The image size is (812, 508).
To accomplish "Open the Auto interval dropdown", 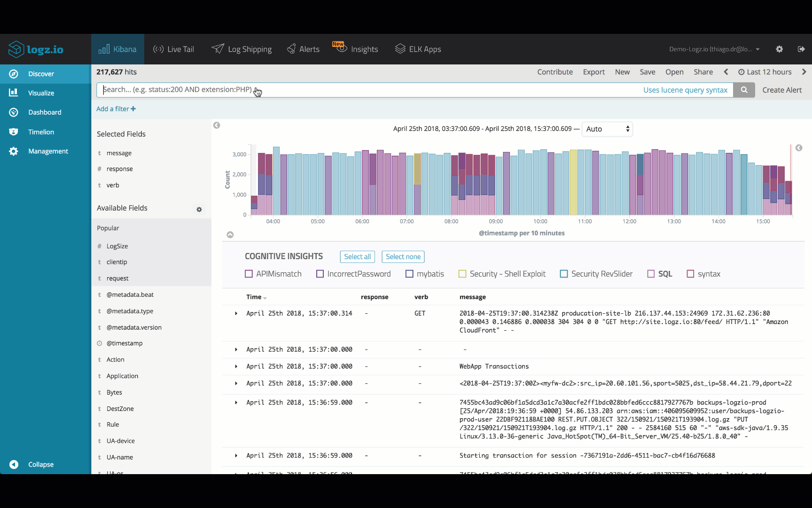I will tap(607, 129).
